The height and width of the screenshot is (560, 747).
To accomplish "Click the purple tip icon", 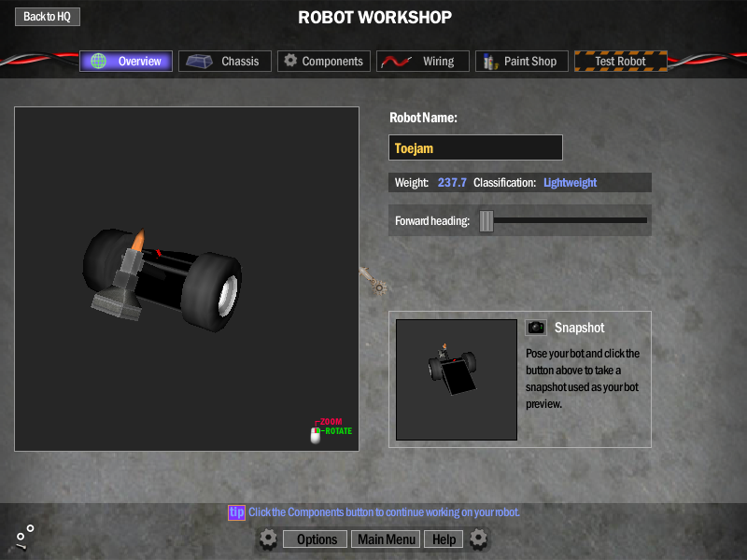I will (236, 512).
